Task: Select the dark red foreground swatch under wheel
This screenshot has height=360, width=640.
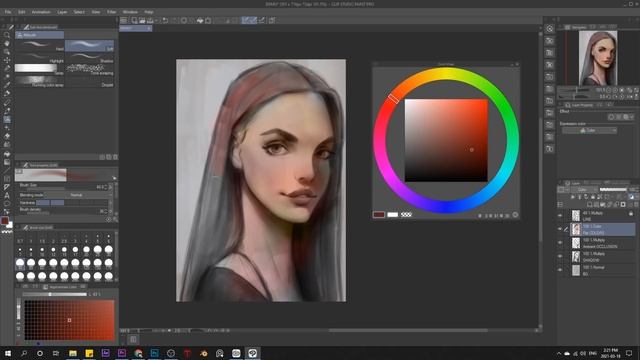Action: coord(379,215)
